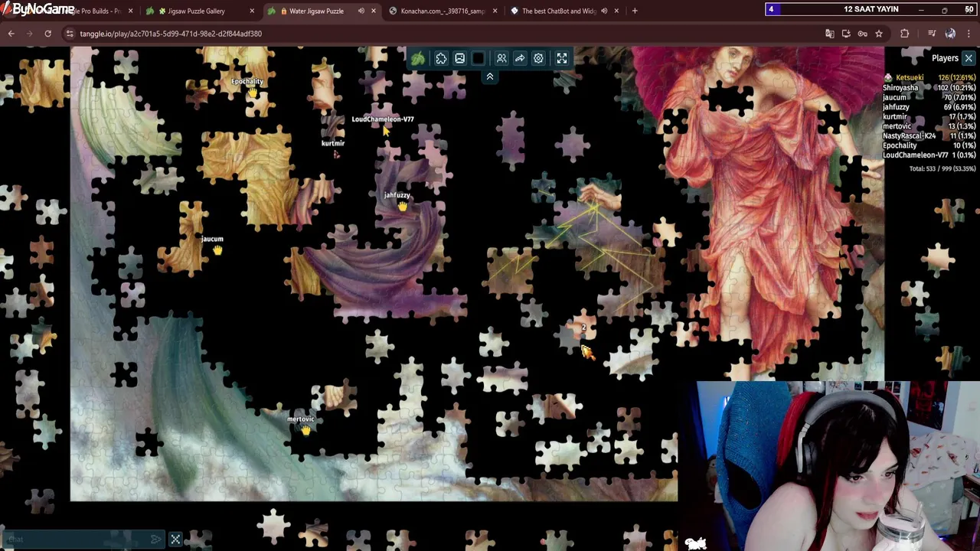Click in the chat input field

click(x=77, y=540)
